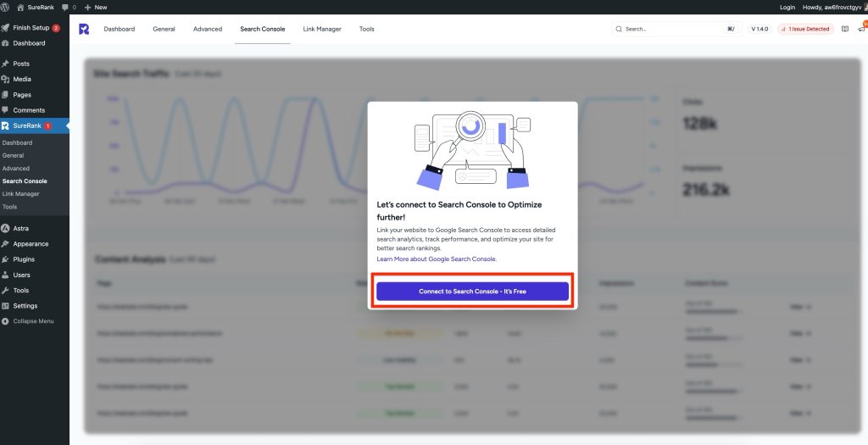Open SureRank Advanced submenu item
Screen dimensions: 868x445
(x=16, y=169)
